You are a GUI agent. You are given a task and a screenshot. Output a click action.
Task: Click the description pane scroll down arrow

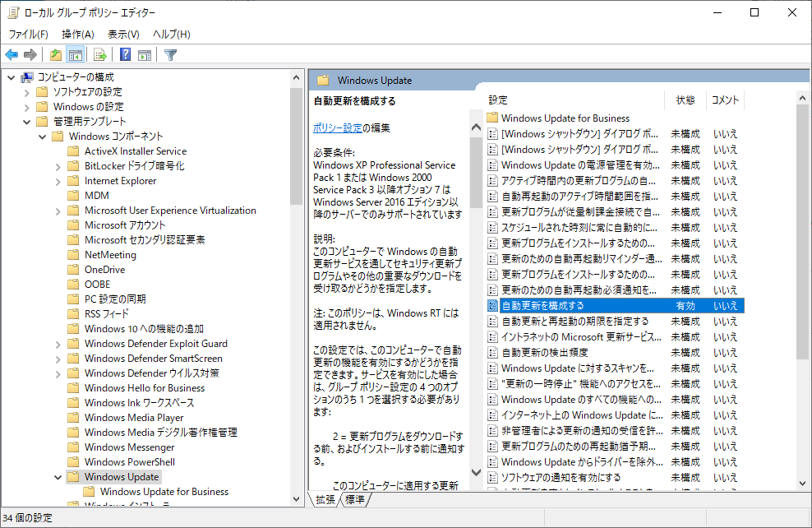[x=477, y=472]
